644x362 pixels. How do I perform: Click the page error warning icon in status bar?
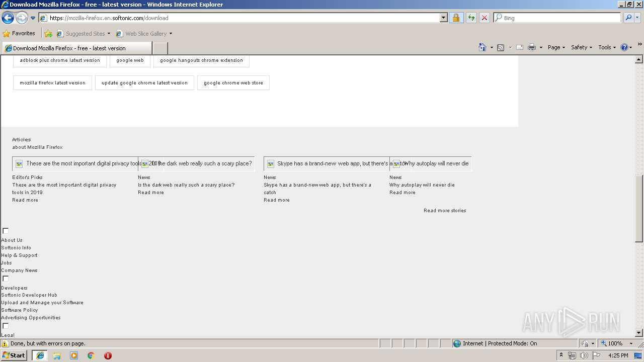(5, 343)
